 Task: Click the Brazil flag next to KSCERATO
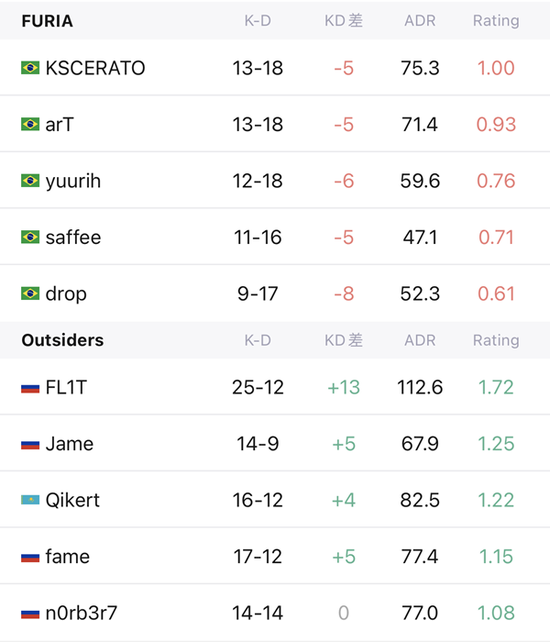(x=30, y=68)
